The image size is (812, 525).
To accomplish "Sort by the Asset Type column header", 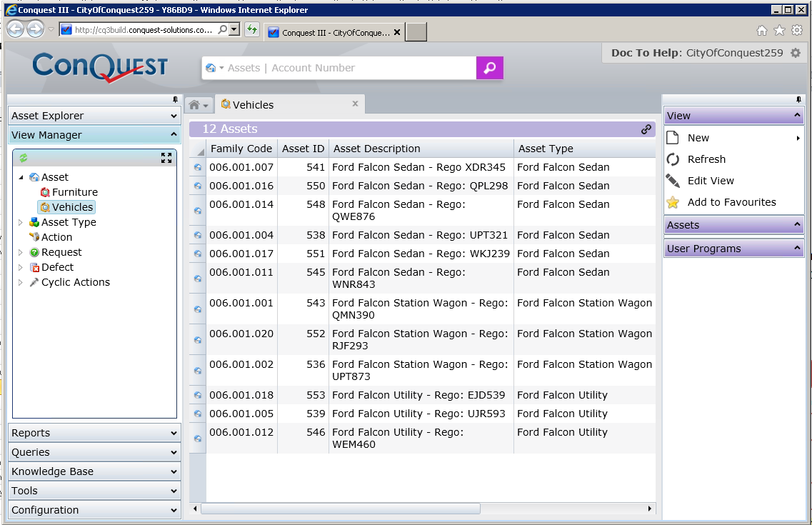I will [x=585, y=149].
